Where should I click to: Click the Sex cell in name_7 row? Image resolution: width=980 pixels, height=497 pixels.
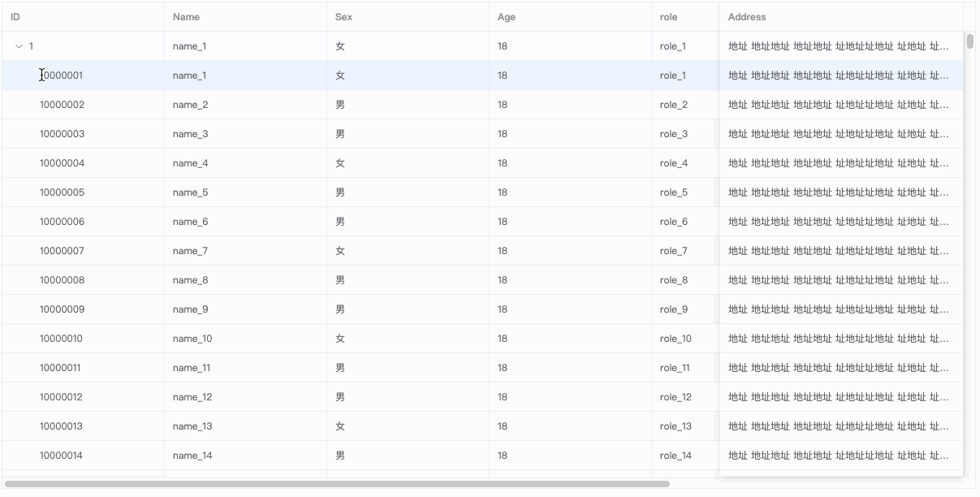pos(408,251)
